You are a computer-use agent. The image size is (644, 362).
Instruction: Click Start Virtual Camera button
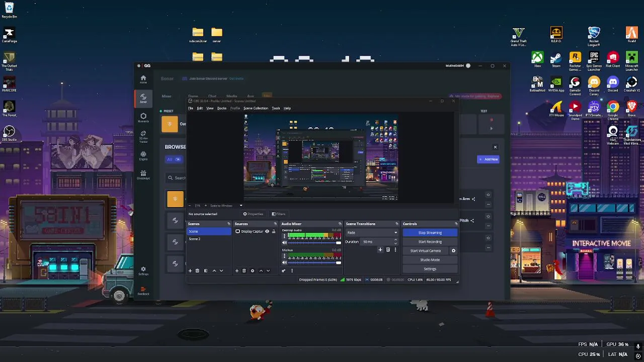[x=426, y=251]
